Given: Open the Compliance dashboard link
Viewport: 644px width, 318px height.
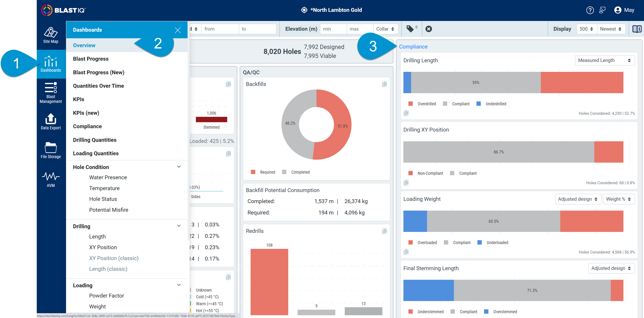Looking at the screenshot, I should click(x=413, y=46).
